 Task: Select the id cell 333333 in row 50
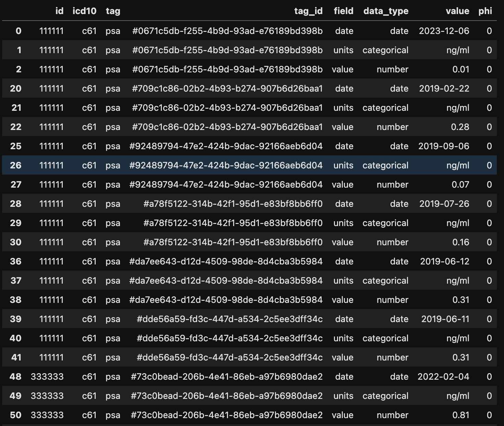[47, 415]
